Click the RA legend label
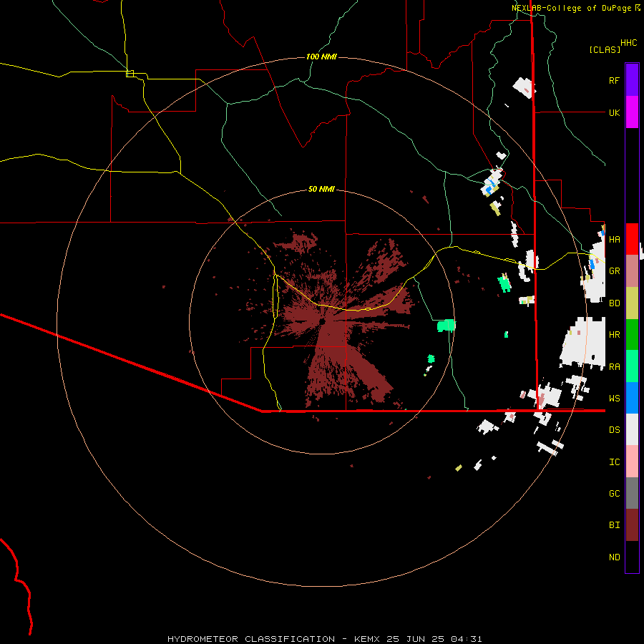 614,367
